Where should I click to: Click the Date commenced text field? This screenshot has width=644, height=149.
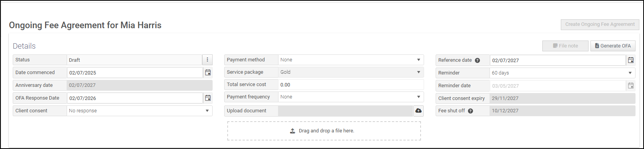tap(135, 73)
